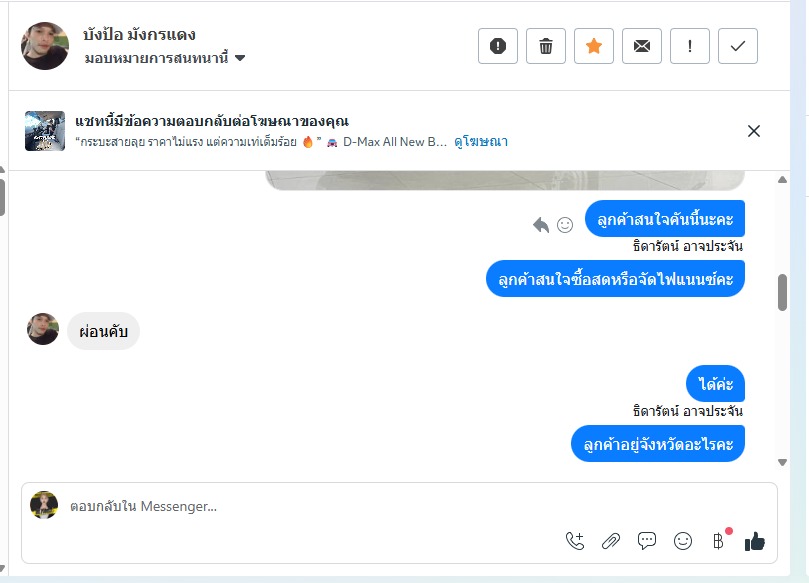Open the "ดูโฆษณา" ad link
Image resolution: width=809 pixels, height=583 pixels.
[481, 142]
